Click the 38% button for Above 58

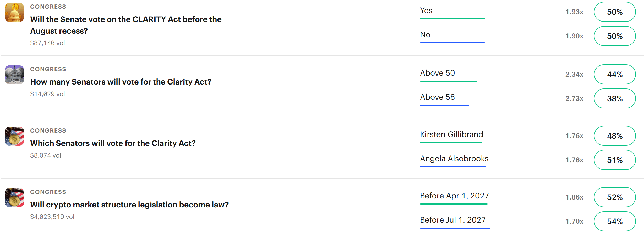615,98
